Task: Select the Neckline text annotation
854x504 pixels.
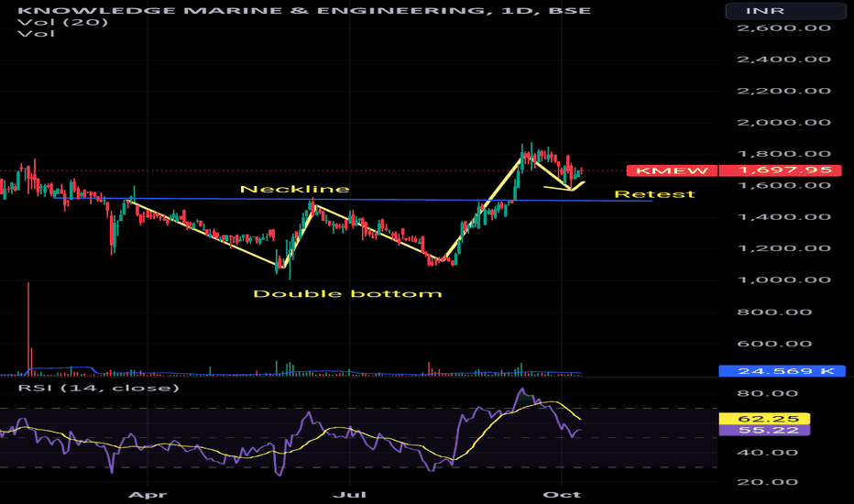Action: [x=295, y=189]
